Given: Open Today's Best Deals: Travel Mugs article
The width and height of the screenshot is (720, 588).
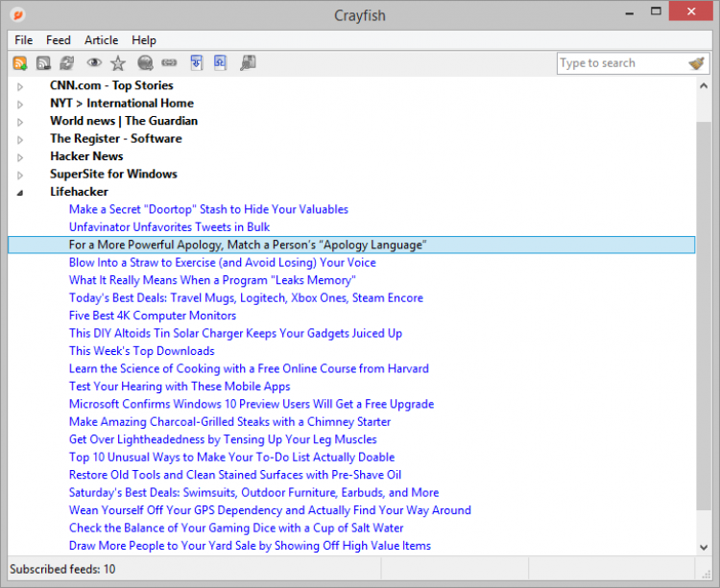Looking at the screenshot, I should [246, 297].
